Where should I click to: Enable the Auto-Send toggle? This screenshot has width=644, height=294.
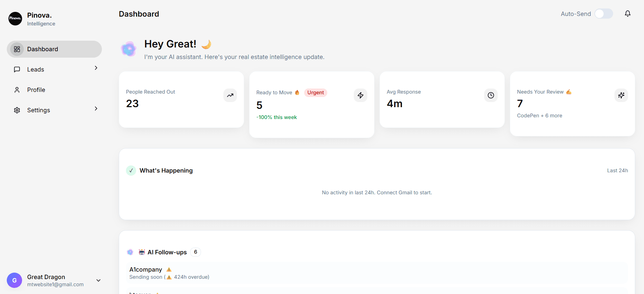[x=603, y=14]
